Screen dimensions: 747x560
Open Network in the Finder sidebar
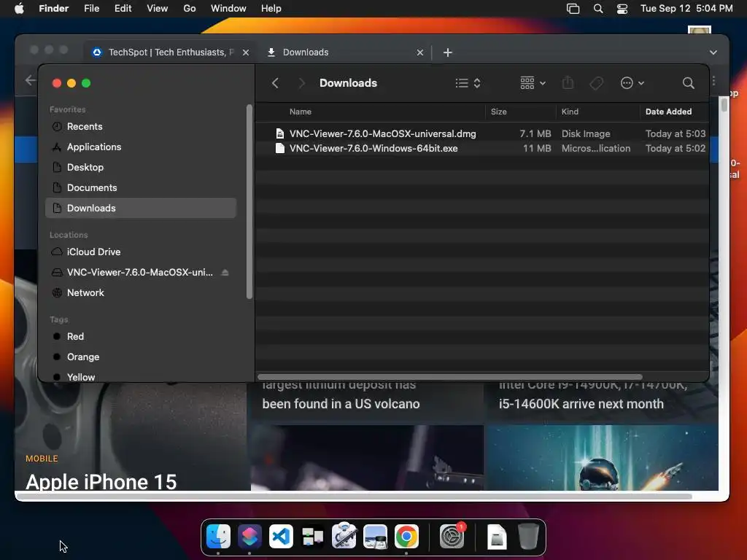click(x=141, y=293)
